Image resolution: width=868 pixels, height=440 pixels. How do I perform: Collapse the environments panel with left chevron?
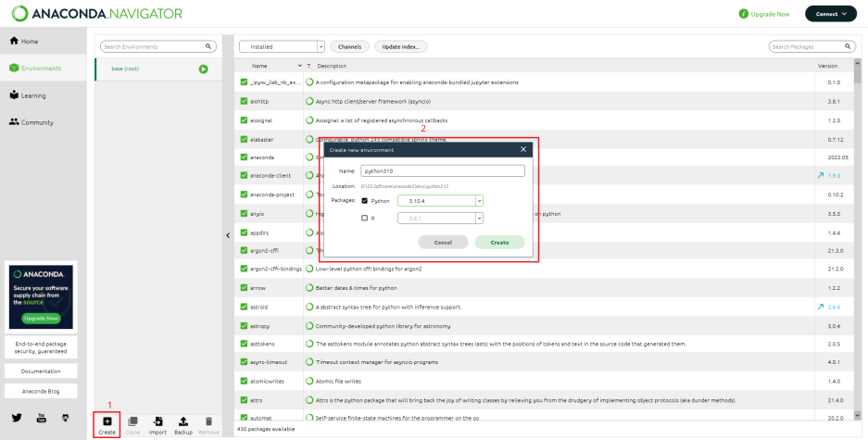pyautogui.click(x=228, y=236)
